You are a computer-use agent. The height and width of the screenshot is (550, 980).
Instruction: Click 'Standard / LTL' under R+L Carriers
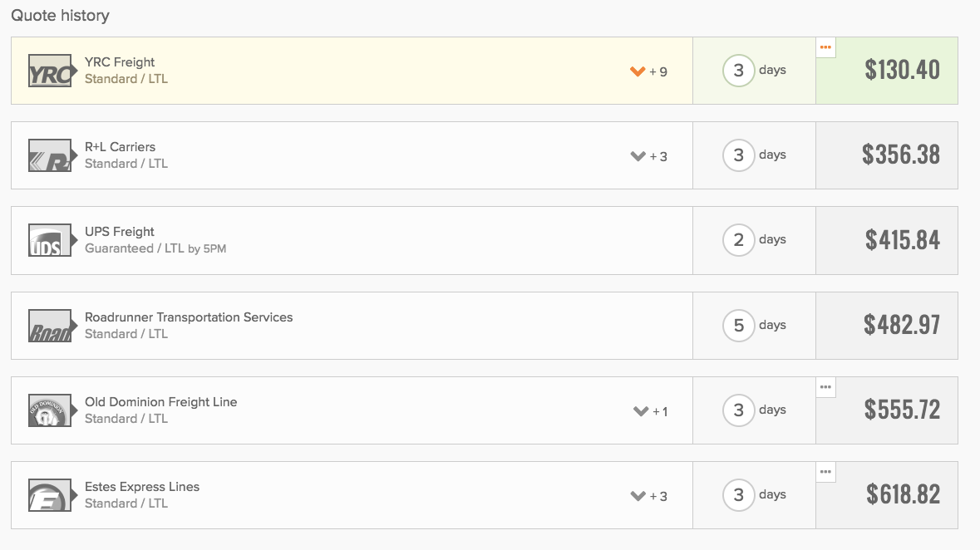[126, 164]
